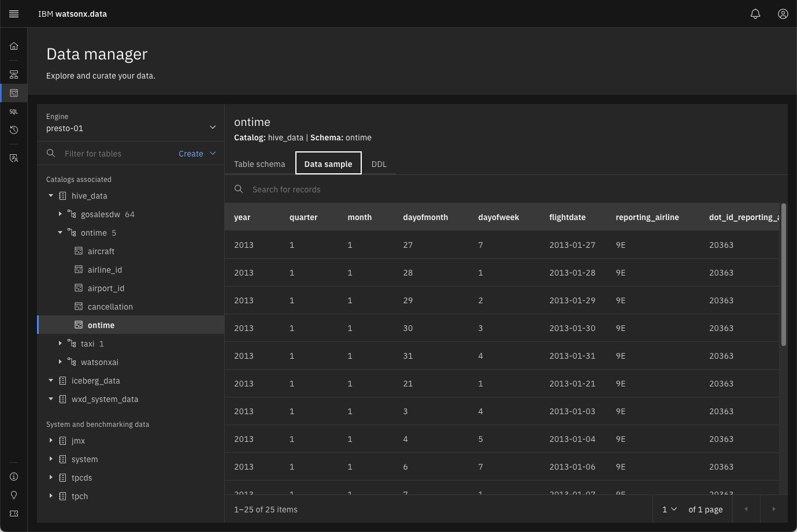Go to Home in the sidebar

(14, 46)
